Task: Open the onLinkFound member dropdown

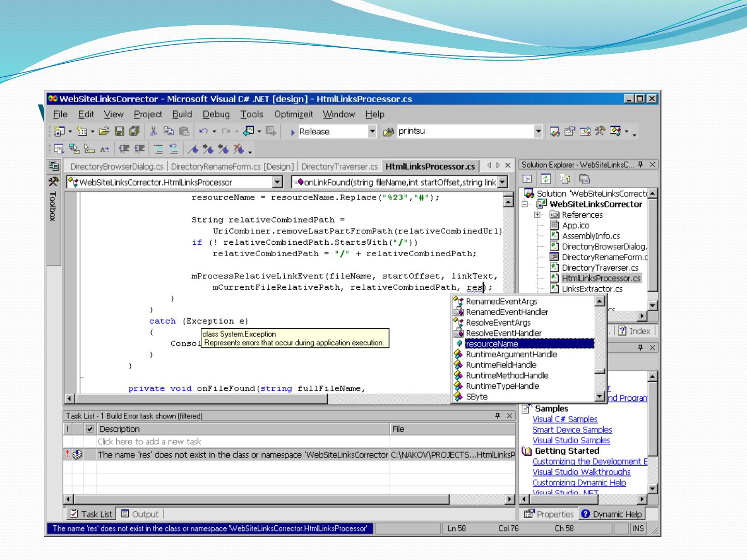Action: 502,182
